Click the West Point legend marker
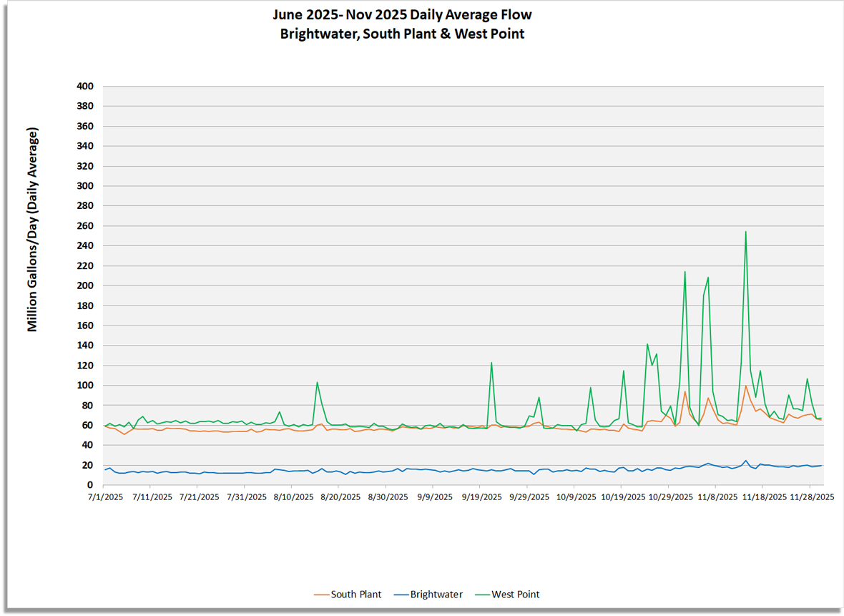The height and width of the screenshot is (616, 844). (484, 594)
